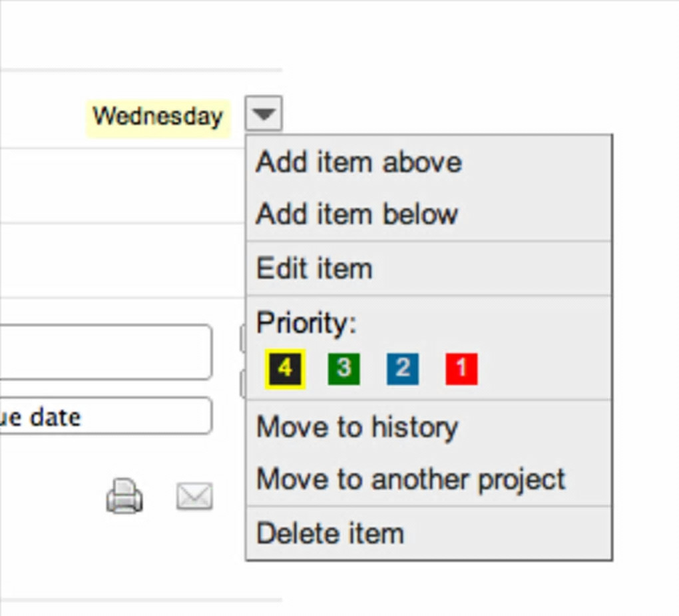The height and width of the screenshot is (616, 679).
Task: Mark item as red priority 1
Action: 461,369
